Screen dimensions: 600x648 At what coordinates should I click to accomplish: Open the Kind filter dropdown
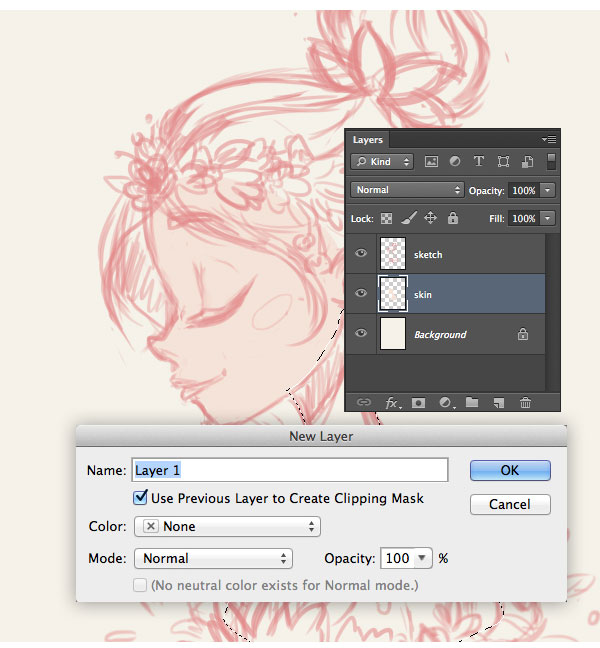point(382,162)
